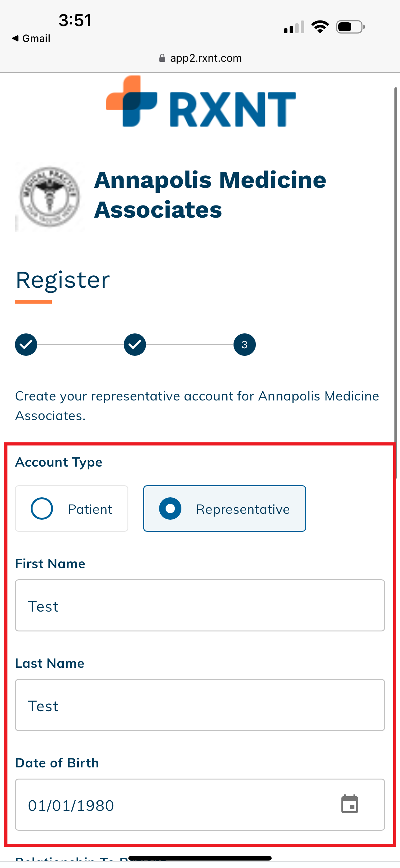This screenshot has height=868, width=400.
Task: Tap the RXNT logo at the top
Action: click(201, 102)
